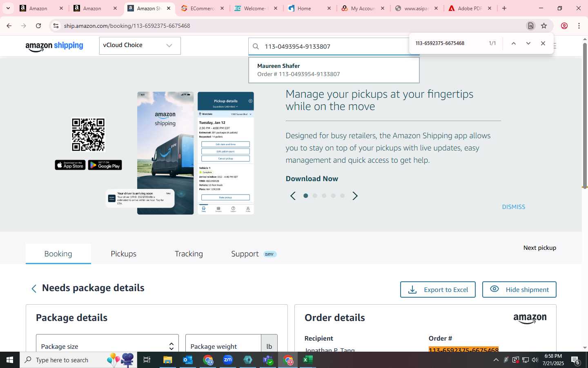
Task: Switch to the My Account tab
Action: pyautogui.click(x=363, y=8)
